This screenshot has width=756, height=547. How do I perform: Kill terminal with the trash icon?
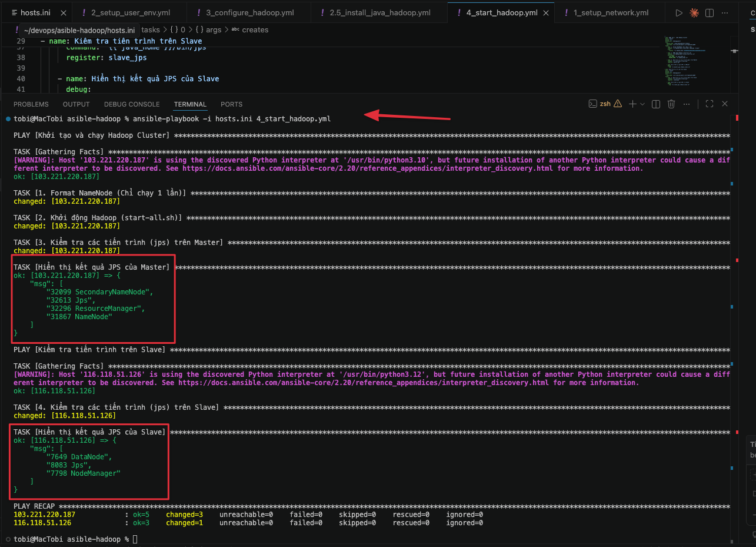671,104
